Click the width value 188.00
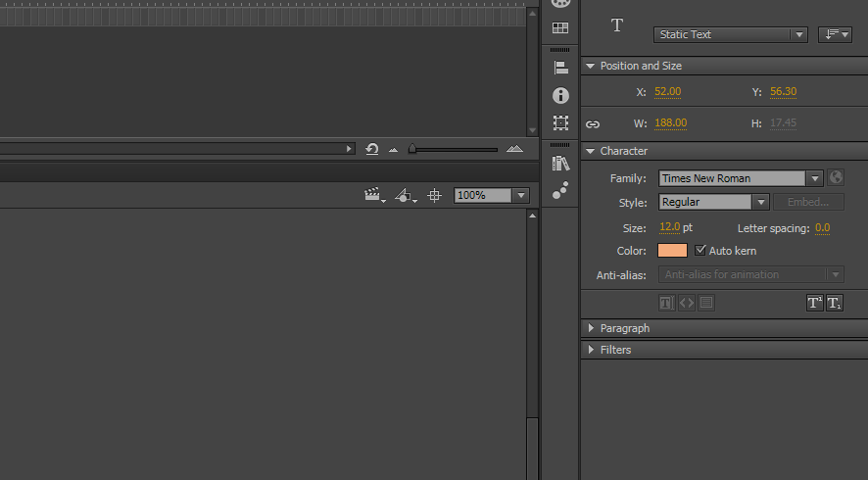This screenshot has height=480, width=868. tap(670, 122)
